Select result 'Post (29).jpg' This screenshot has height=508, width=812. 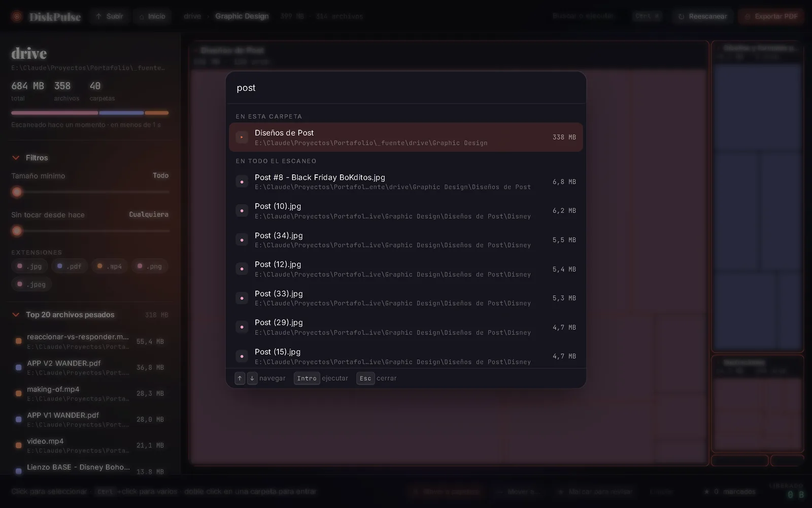point(406,327)
